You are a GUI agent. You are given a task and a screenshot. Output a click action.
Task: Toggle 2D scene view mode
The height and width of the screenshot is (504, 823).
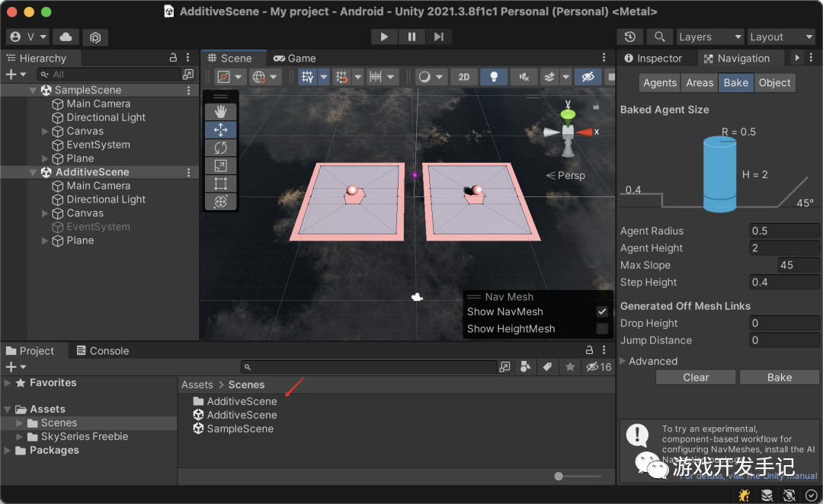coord(464,77)
